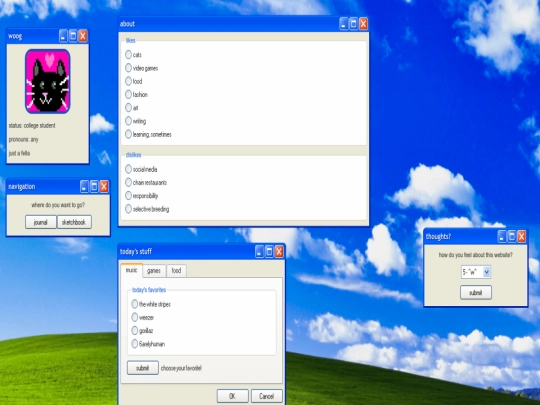540x405 pixels.
Task: Click the black cat avatar image
Action: click(x=48, y=81)
